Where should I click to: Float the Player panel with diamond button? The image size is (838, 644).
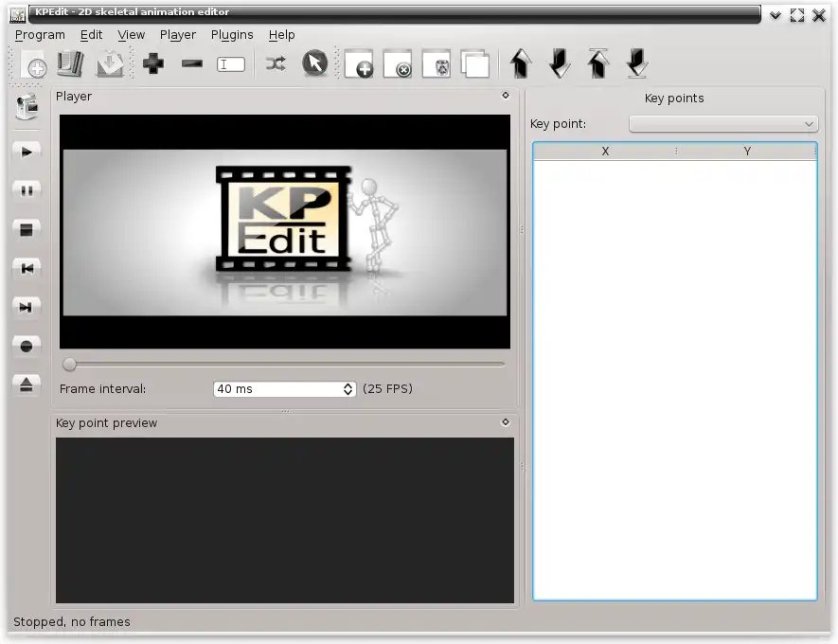click(x=506, y=96)
